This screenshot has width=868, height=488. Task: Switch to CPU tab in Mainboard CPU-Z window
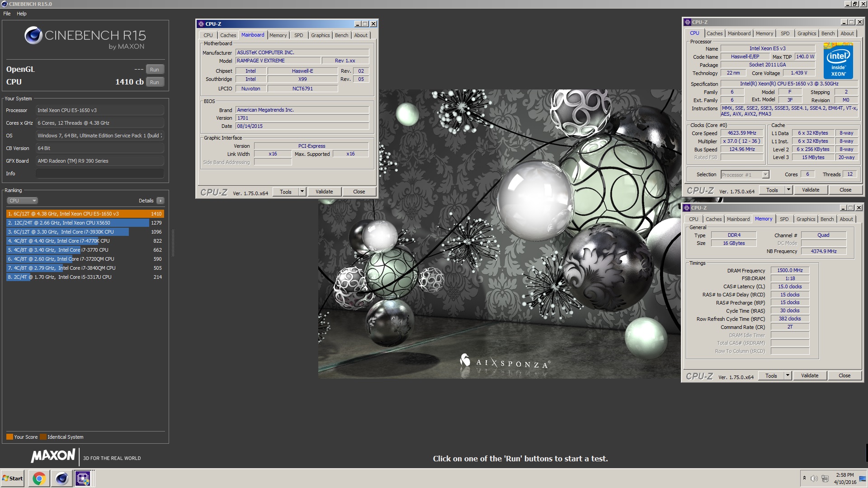pos(208,35)
